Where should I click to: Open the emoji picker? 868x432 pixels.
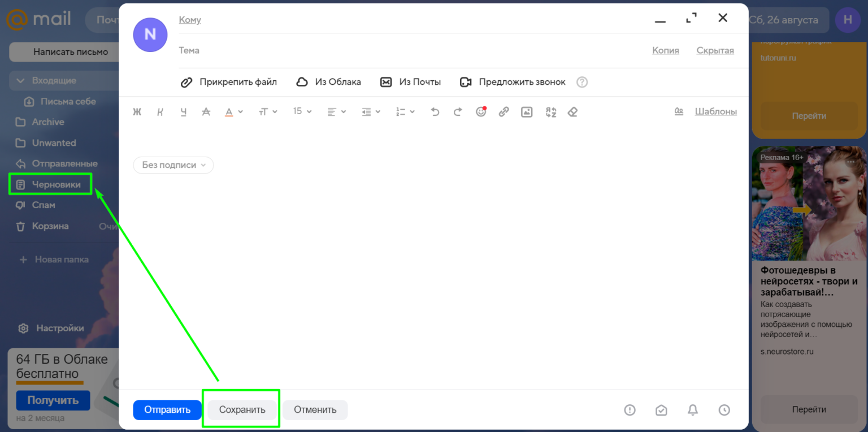(x=481, y=112)
